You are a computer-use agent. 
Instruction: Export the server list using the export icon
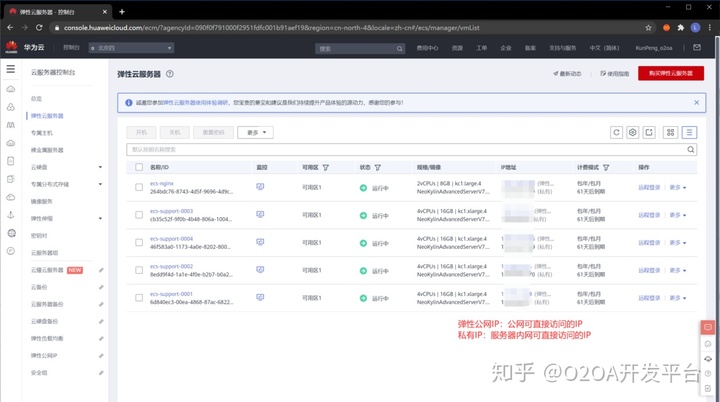649,132
